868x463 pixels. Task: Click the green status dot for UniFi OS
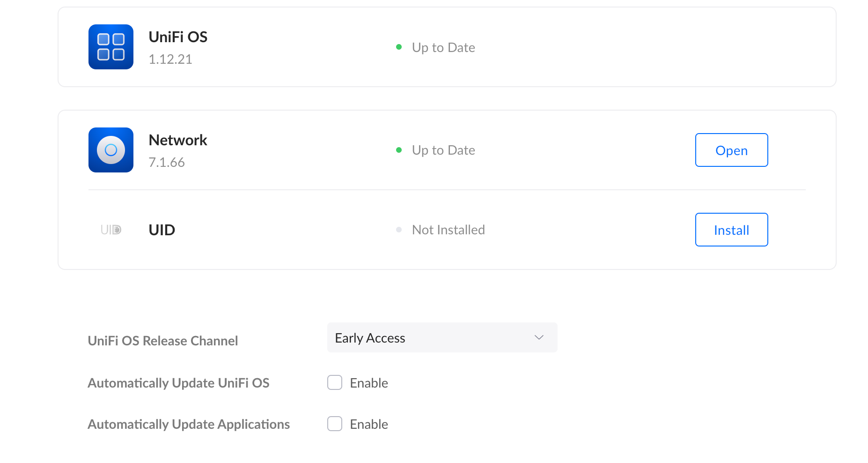click(399, 47)
